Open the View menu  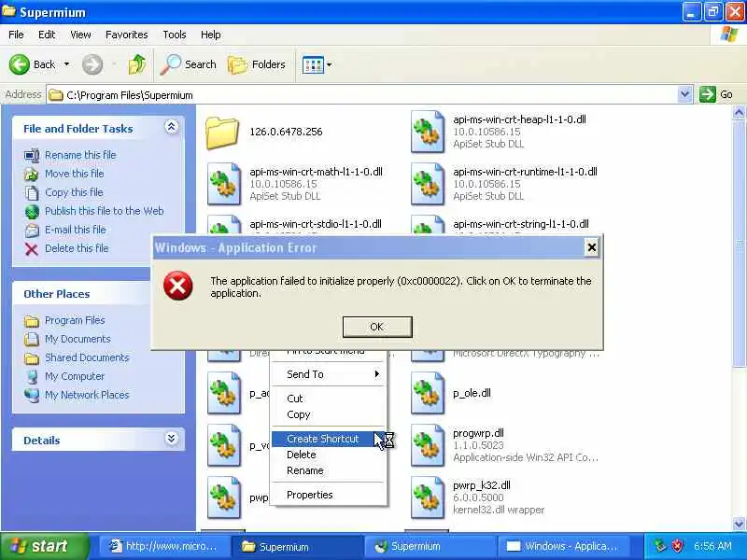click(x=80, y=35)
